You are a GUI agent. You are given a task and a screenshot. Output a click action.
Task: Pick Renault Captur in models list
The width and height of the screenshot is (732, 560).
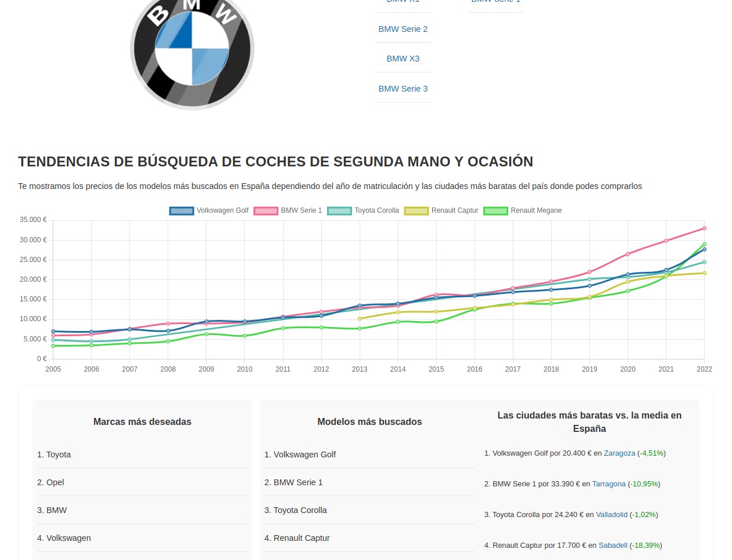click(296, 538)
